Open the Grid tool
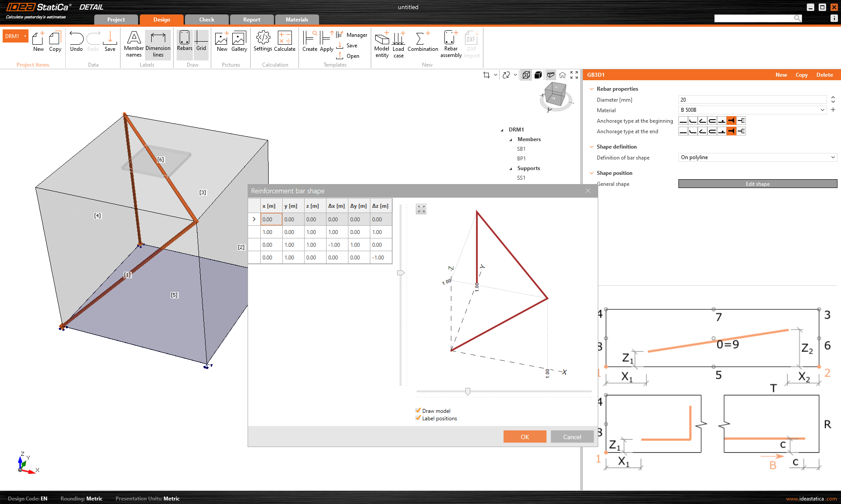841x504 pixels. pos(201,43)
